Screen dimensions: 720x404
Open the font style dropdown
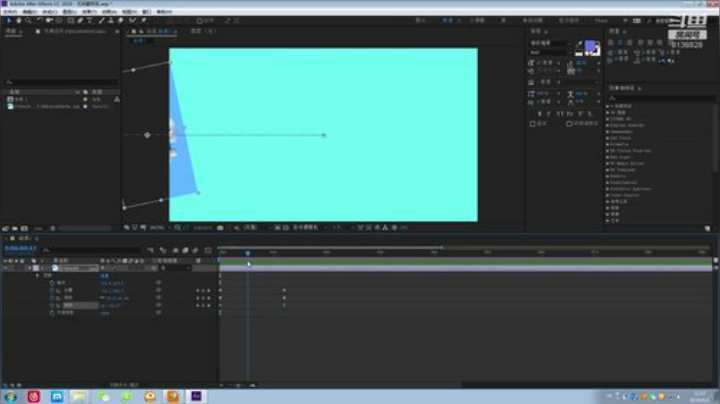[x=550, y=52]
